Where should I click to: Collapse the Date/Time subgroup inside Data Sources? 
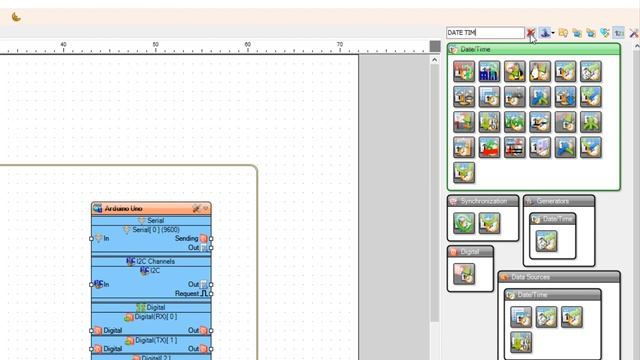553,295
